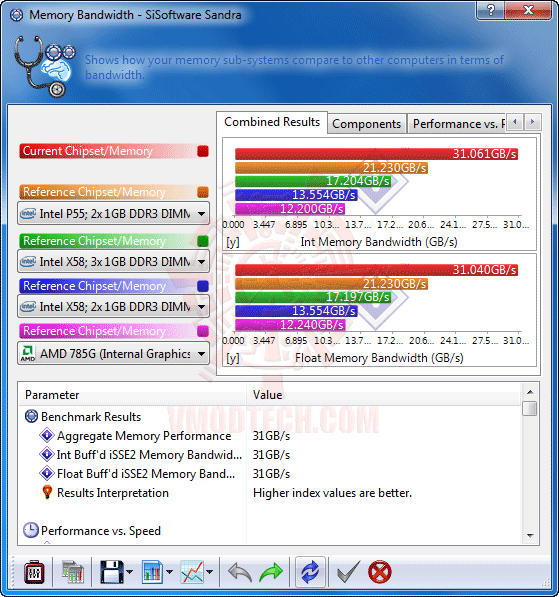Click the 17.197GB/s green bar in Float chart
559x597 pixels.
click(313, 297)
